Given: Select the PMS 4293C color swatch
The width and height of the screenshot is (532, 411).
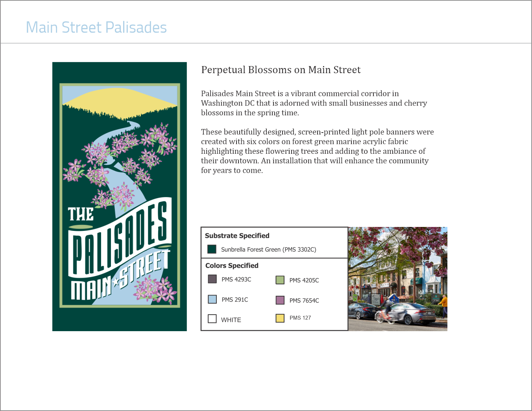Looking at the screenshot, I should coord(212,279).
